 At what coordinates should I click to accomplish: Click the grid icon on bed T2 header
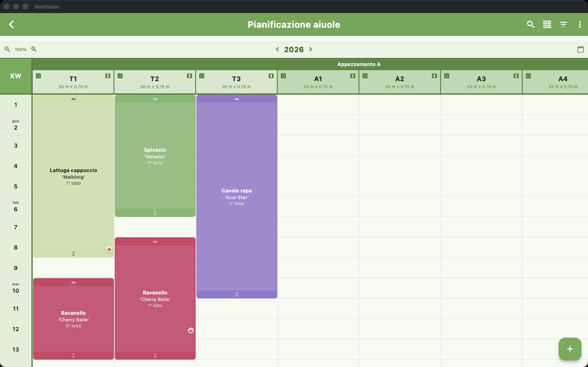[x=120, y=76]
